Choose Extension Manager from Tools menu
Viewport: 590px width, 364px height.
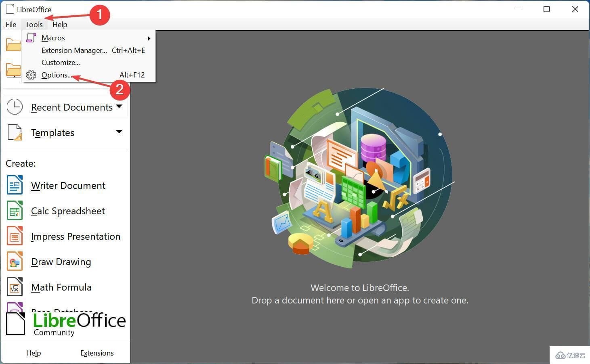(x=88, y=50)
